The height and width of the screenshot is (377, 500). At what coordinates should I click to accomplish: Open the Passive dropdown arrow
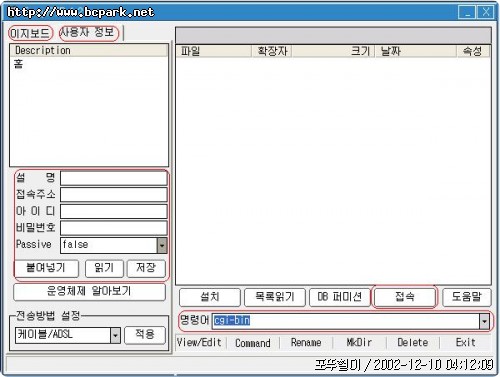pyautogui.click(x=162, y=245)
